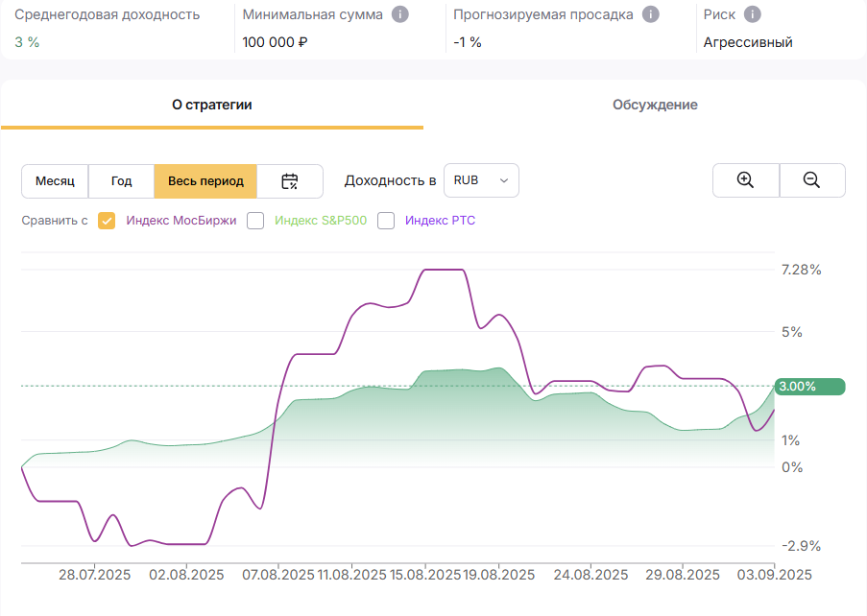
Task: Click info icon next to Риск
Action: 752,14
